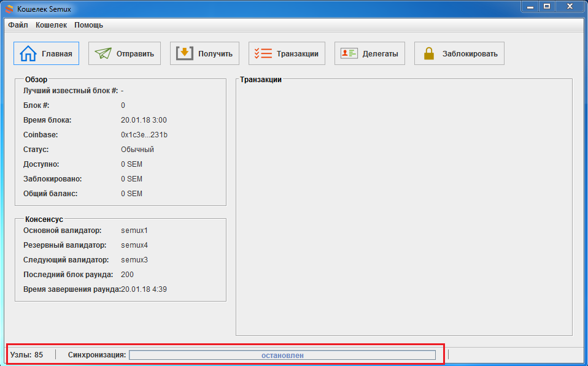
Task: Click the Последний блок раунда value 200
Action: [127, 275]
